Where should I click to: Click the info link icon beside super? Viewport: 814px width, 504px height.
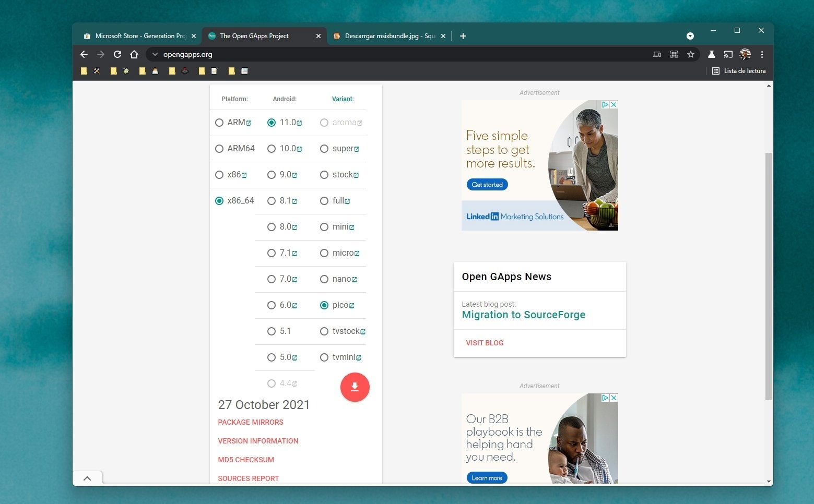[x=357, y=149]
